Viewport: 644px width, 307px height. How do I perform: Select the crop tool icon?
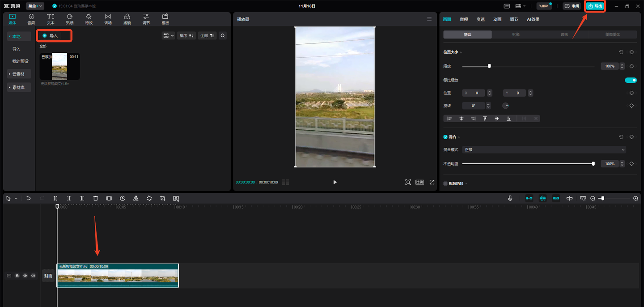click(162, 198)
